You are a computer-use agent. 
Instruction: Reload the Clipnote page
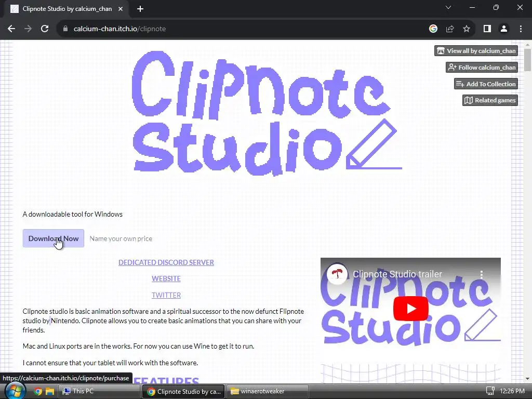point(45,29)
